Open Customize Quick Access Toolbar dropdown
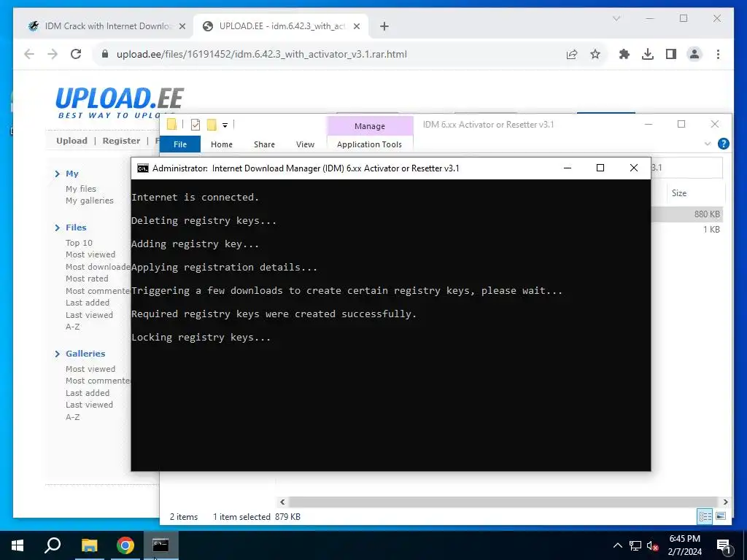This screenshot has height=560, width=747. (225, 125)
